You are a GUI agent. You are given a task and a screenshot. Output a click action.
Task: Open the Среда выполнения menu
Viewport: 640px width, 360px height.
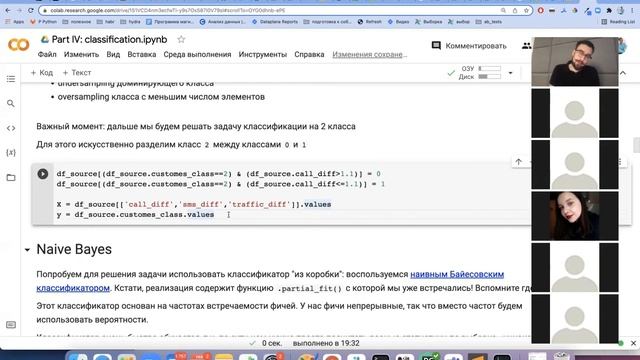(x=197, y=54)
